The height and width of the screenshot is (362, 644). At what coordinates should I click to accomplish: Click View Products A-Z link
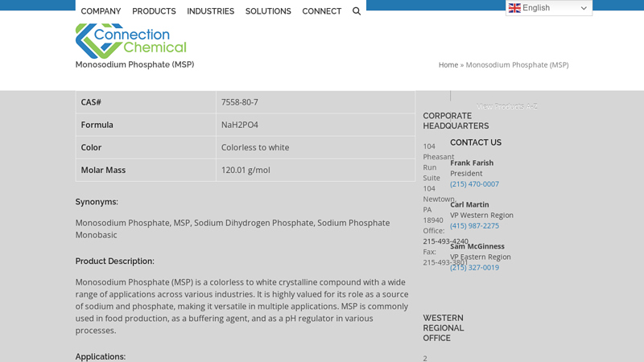(507, 106)
